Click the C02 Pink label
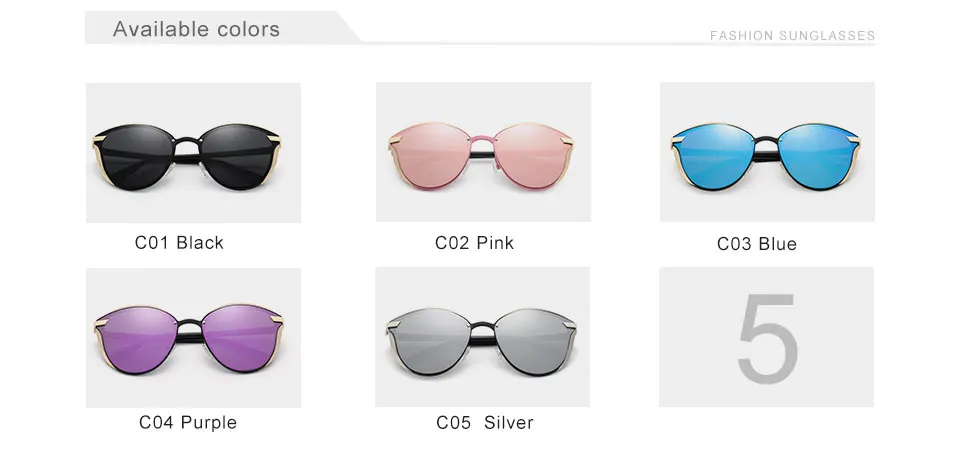The width and height of the screenshot is (960, 449). click(x=474, y=243)
